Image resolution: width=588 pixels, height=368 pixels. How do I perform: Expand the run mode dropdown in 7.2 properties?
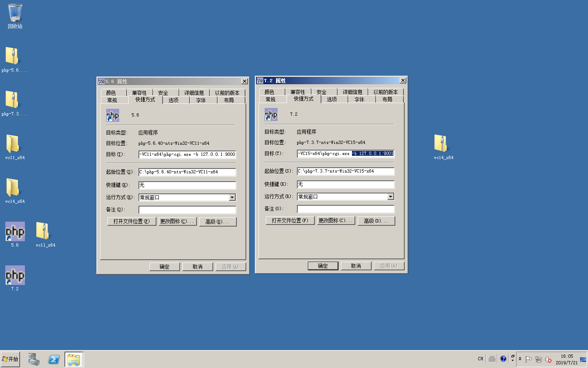coord(390,197)
